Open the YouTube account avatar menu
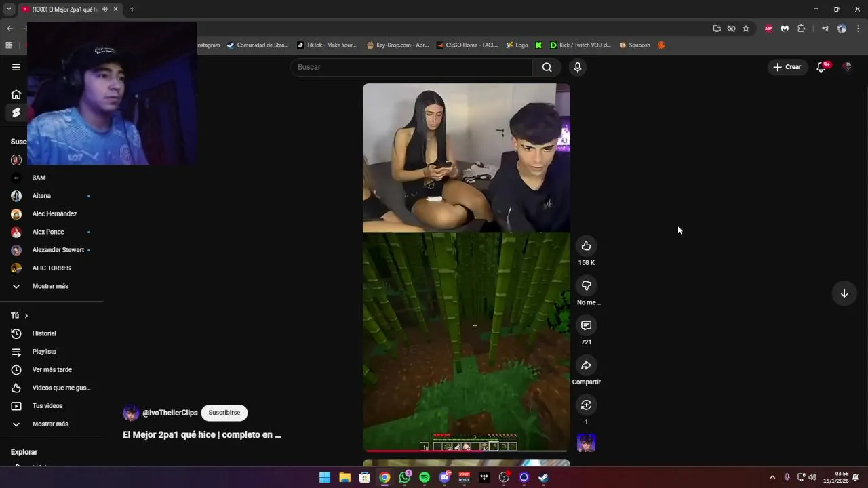The height and width of the screenshot is (488, 868). (x=846, y=67)
